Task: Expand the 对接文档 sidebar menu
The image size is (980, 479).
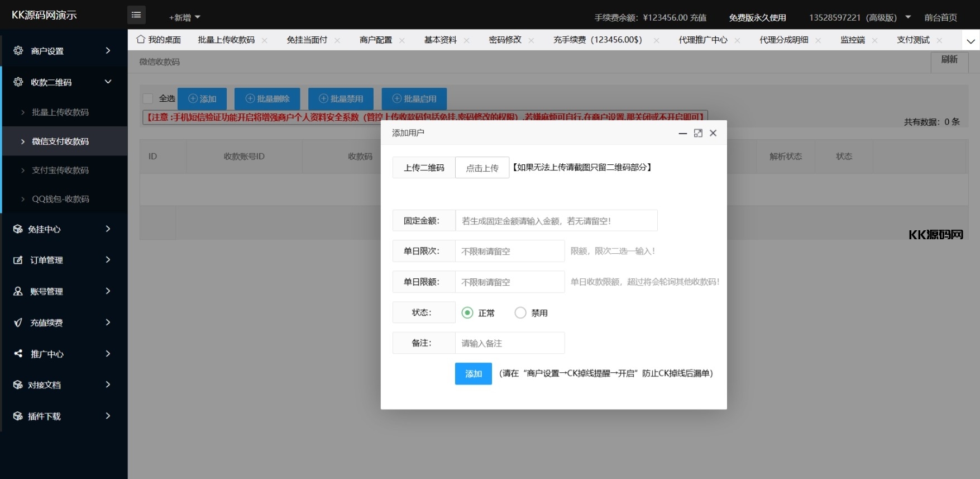Action: click(108, 385)
